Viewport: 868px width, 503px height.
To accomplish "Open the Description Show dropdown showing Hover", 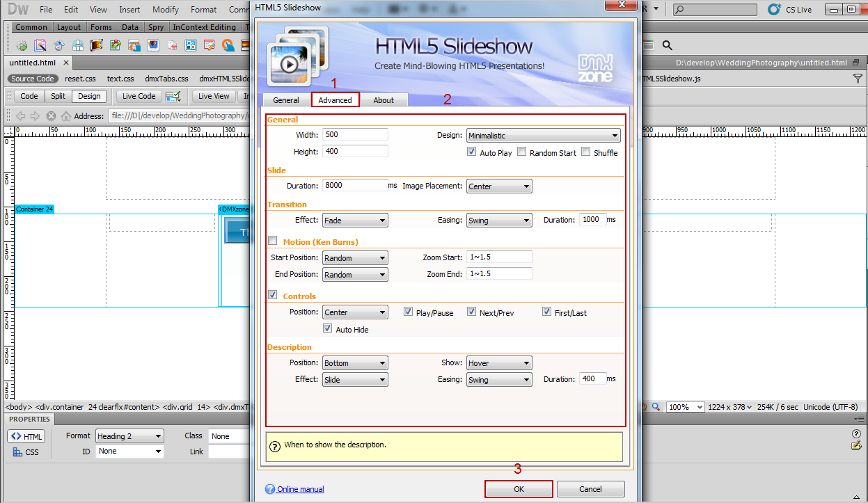I will pos(499,363).
